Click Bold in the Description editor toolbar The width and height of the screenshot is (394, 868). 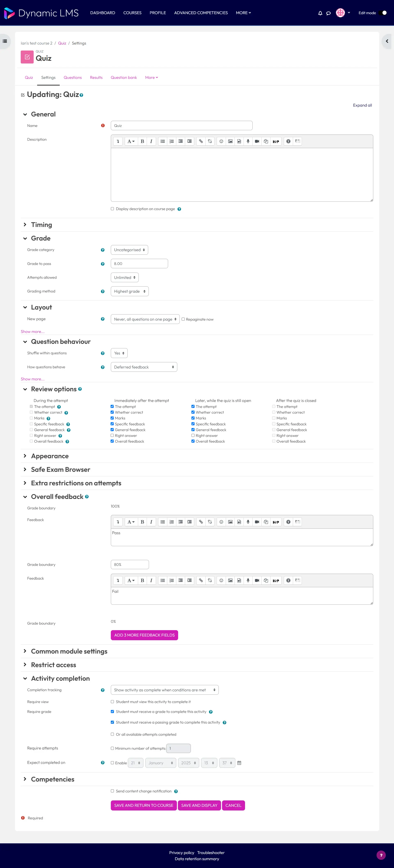pos(142,141)
